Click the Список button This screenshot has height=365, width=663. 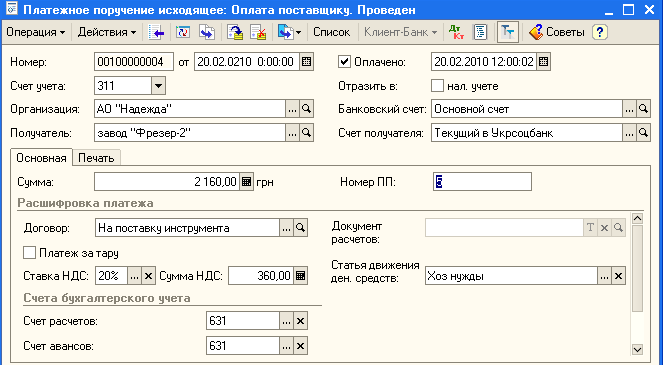[x=332, y=32]
